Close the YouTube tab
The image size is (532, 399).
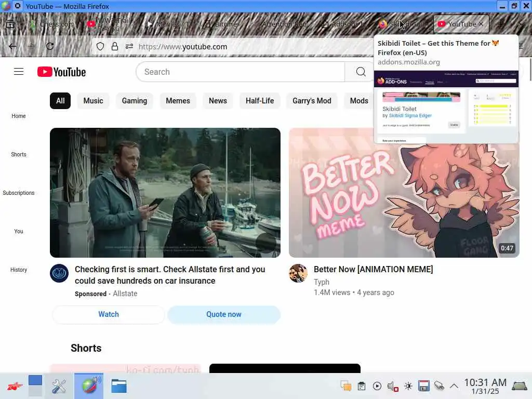[481, 24]
